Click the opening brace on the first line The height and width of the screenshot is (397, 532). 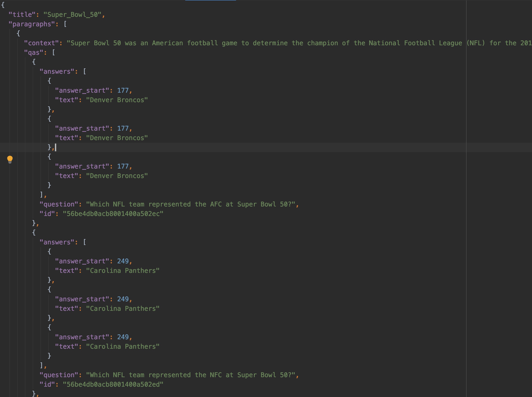pyautogui.click(x=3, y=5)
